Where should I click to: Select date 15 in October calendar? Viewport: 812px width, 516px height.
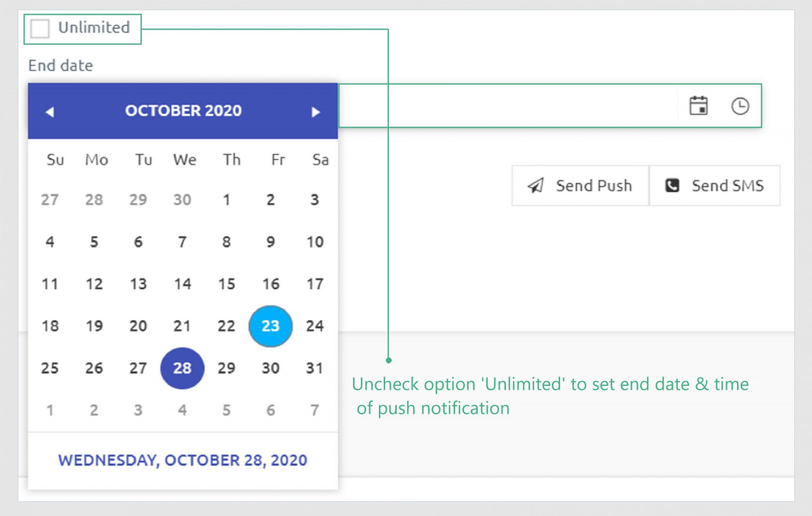pyautogui.click(x=226, y=284)
